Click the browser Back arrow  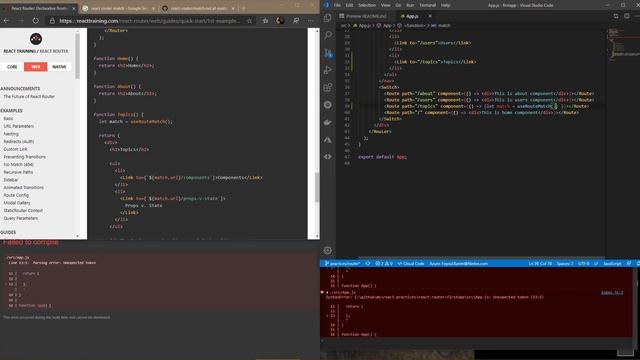click(7, 20)
